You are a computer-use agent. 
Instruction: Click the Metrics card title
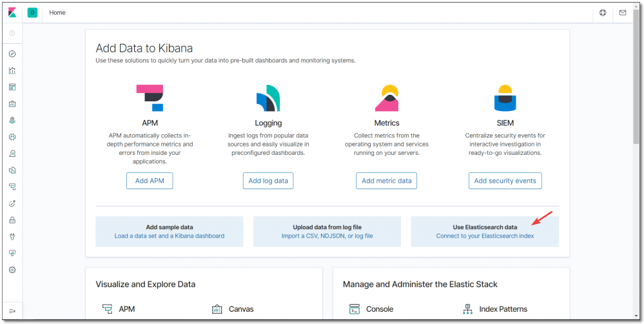pyautogui.click(x=387, y=123)
